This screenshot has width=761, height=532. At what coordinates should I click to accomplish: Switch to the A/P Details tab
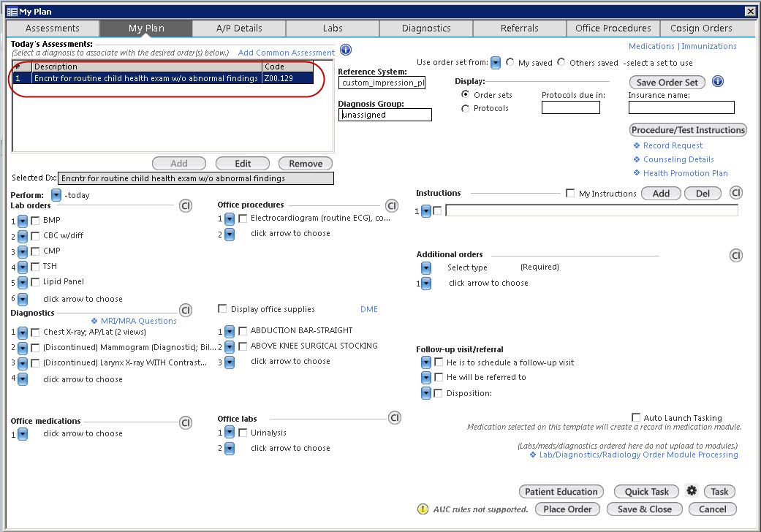click(239, 28)
